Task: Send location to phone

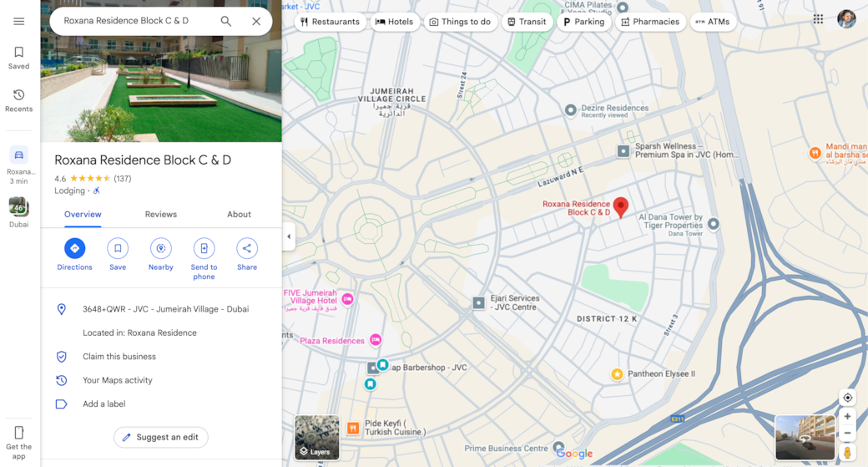Action: [x=204, y=259]
